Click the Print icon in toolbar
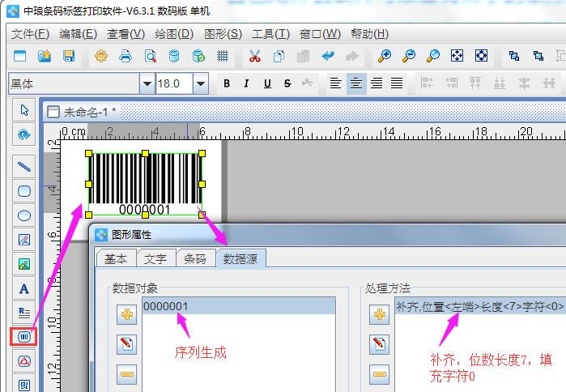The width and height of the screenshot is (566, 392). pyautogui.click(x=126, y=56)
